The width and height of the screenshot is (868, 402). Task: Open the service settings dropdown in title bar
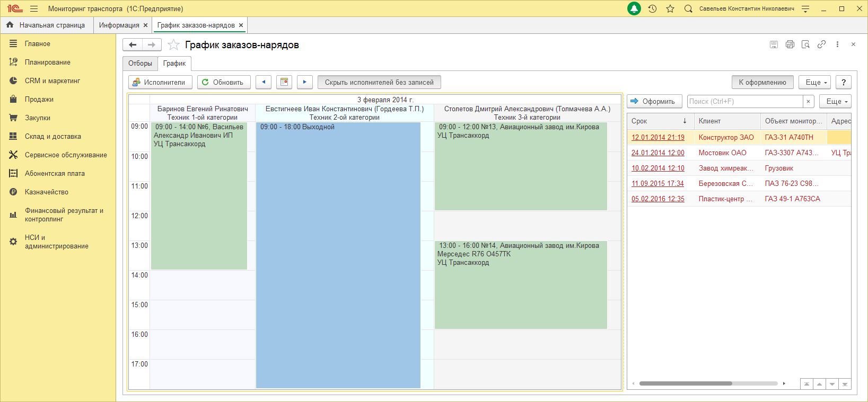click(x=806, y=9)
